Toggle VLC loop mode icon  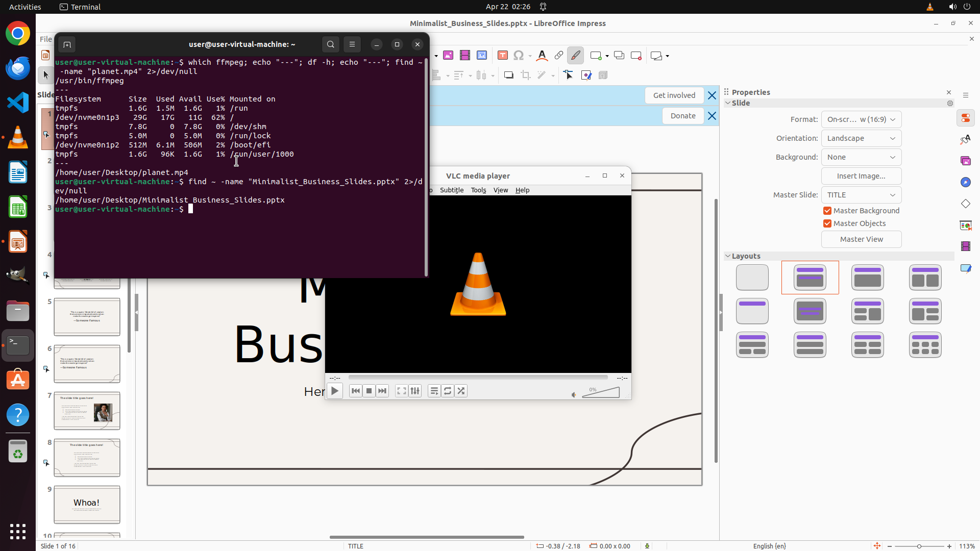[448, 391]
